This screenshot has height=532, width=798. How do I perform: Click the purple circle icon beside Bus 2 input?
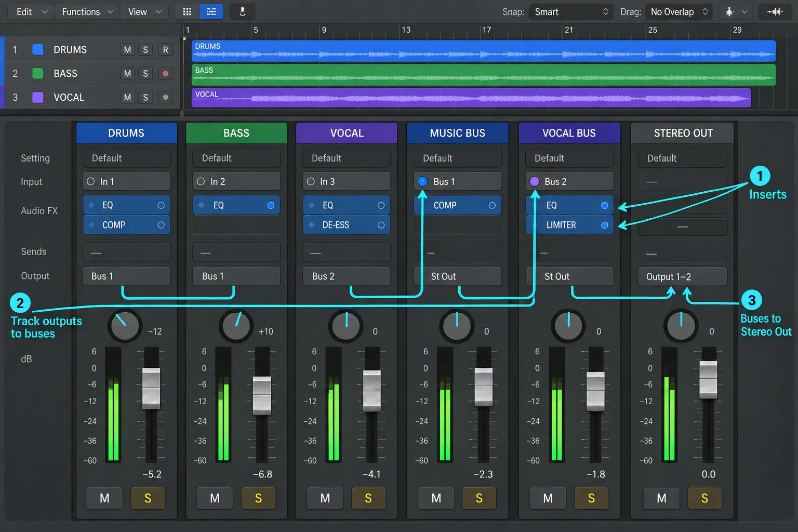(x=534, y=181)
